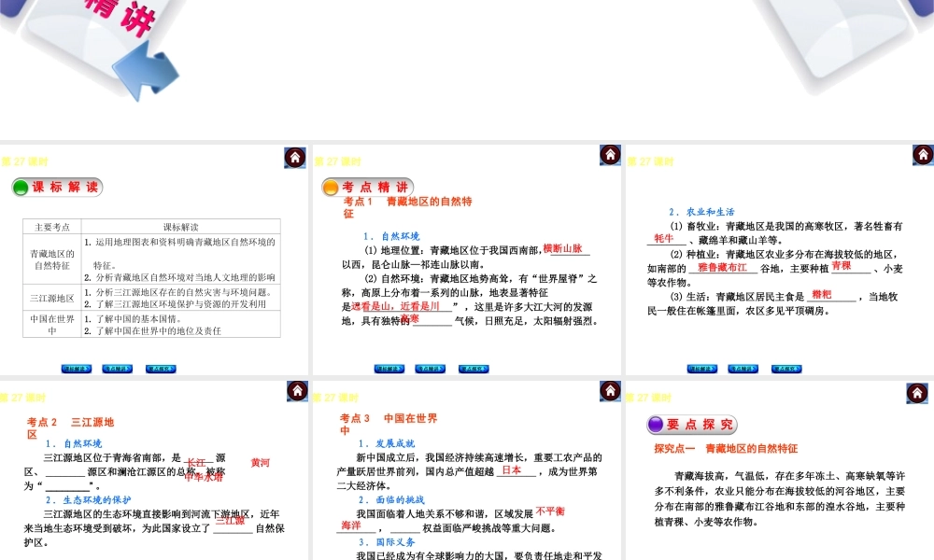Click the middle blue nav button on 考点精讲 slide

click(x=430, y=369)
